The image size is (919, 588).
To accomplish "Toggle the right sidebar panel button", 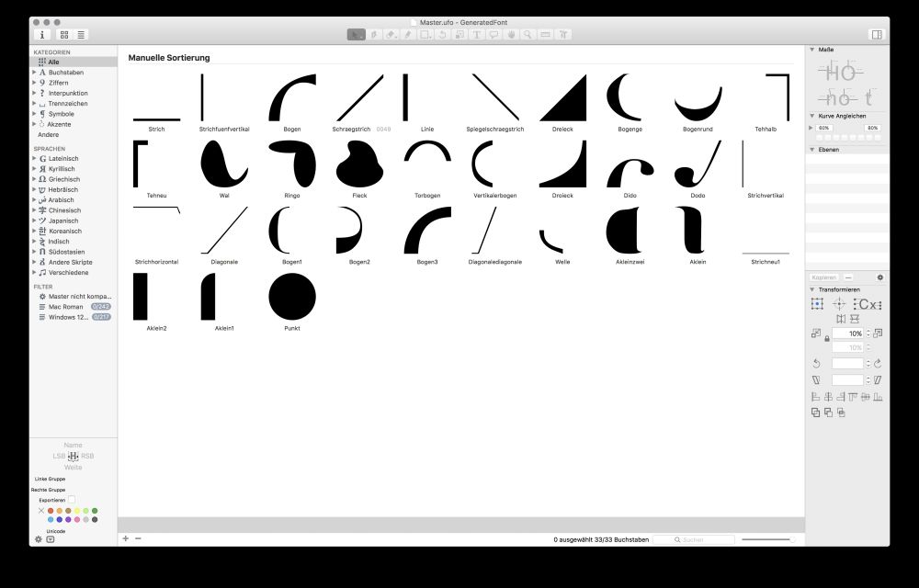I will [876, 35].
